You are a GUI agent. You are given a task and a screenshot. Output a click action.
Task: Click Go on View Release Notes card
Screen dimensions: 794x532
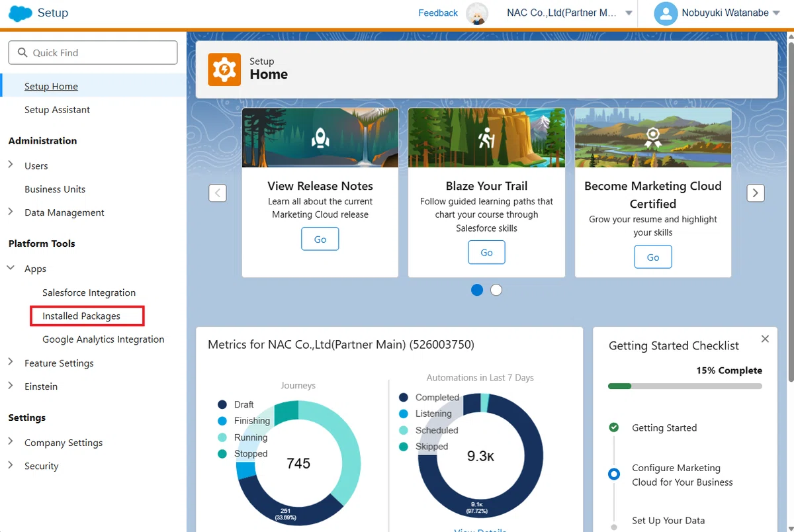pyautogui.click(x=320, y=239)
